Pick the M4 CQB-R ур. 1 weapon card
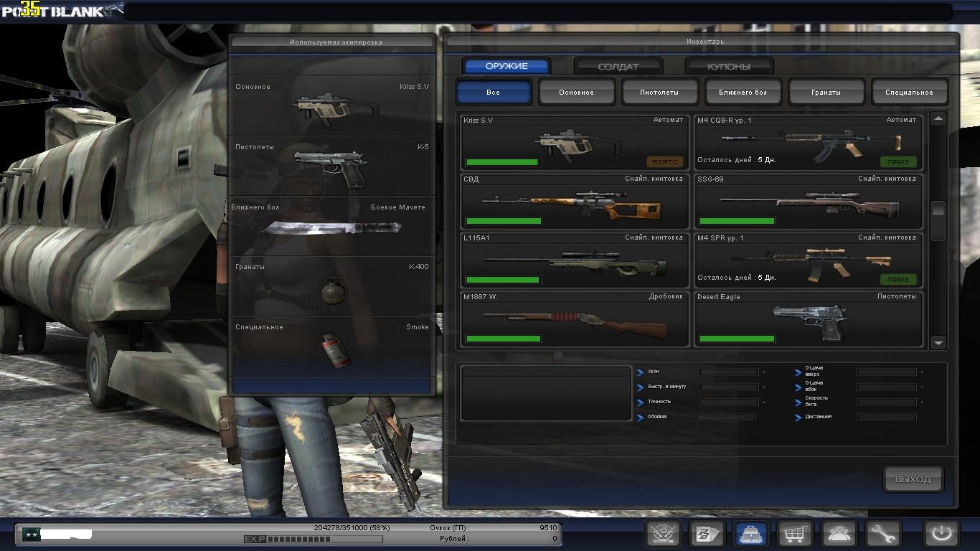Screen dimensions: 980x551 click(808, 142)
